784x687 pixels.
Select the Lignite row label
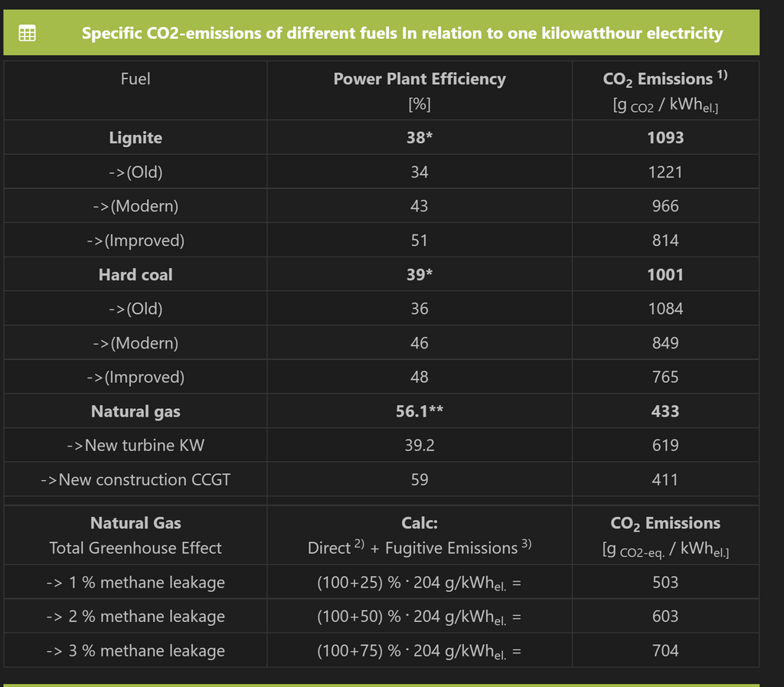[x=136, y=138]
